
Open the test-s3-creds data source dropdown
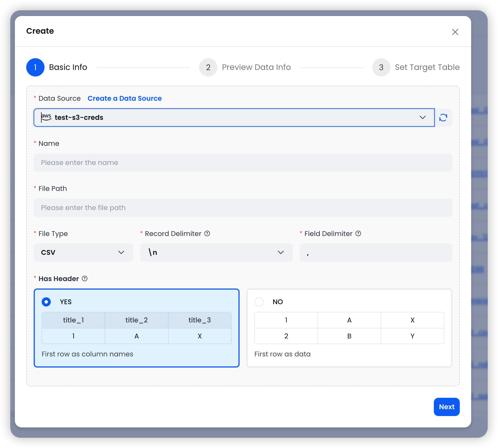coord(422,117)
